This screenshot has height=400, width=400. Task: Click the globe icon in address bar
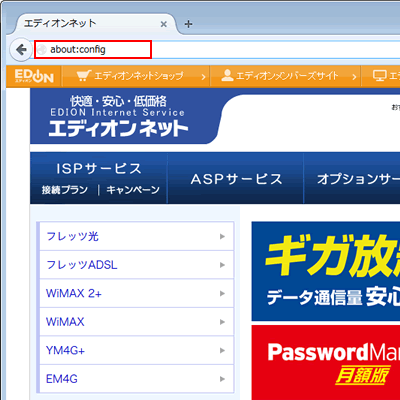click(42, 50)
